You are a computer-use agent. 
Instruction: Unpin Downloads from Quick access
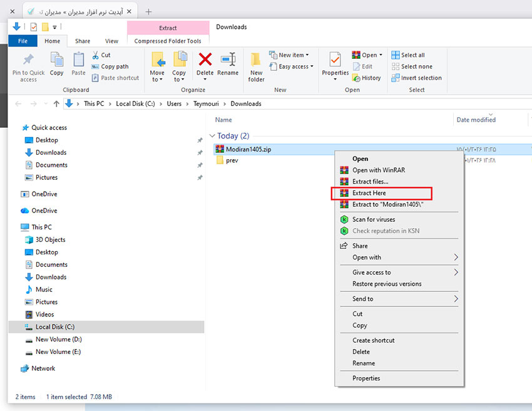[200, 152]
